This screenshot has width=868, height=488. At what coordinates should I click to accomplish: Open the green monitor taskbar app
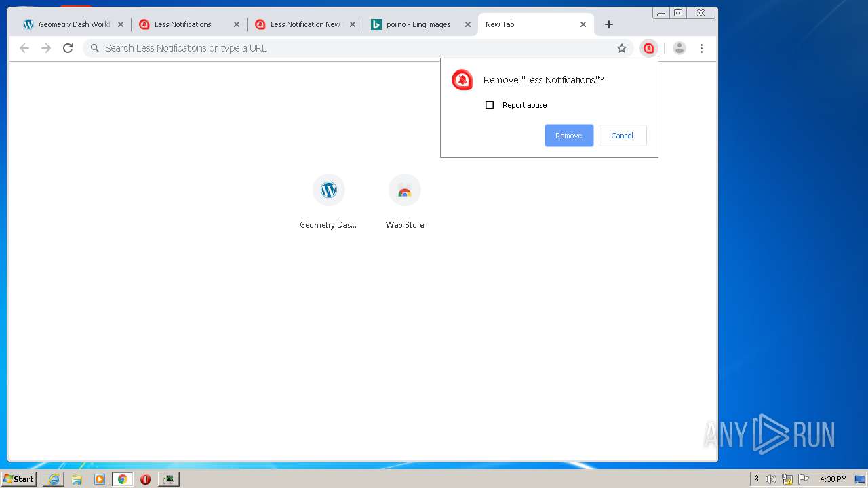coord(169,479)
